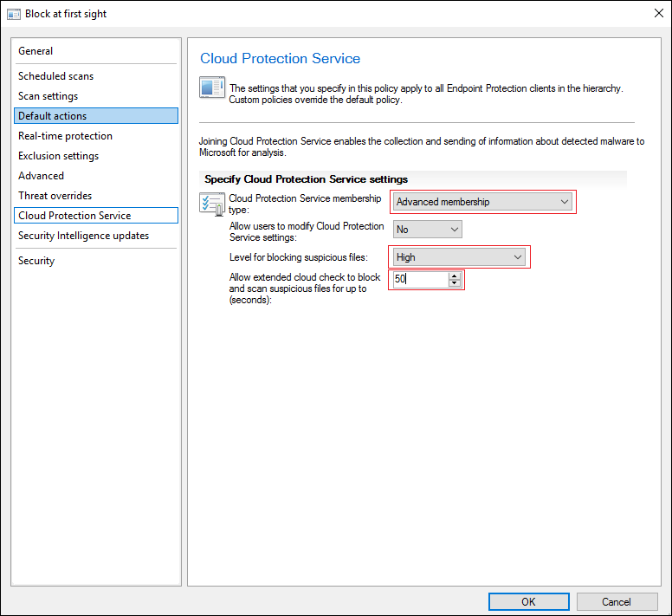Open Security Intelligence updates page
The image size is (672, 616).
(x=83, y=236)
